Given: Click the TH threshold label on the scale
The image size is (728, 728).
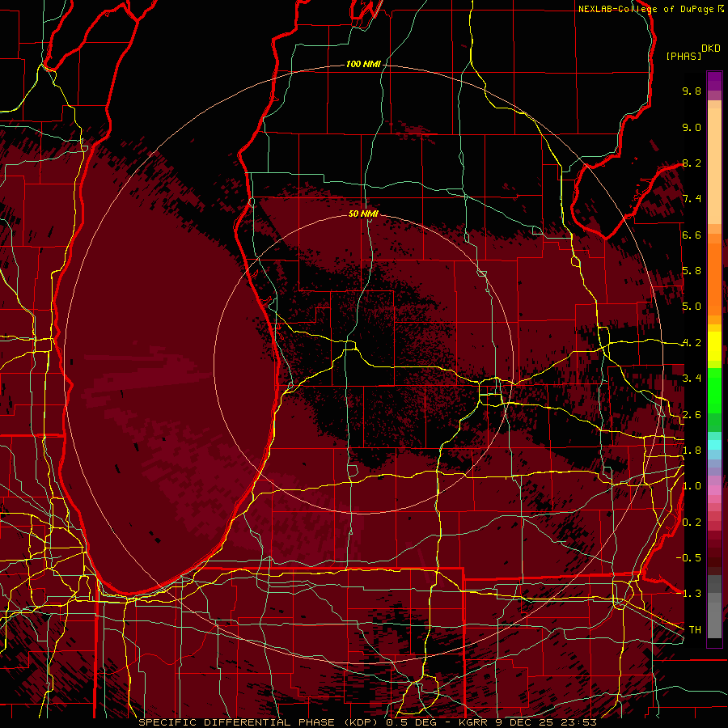Looking at the screenshot, I should (695, 630).
